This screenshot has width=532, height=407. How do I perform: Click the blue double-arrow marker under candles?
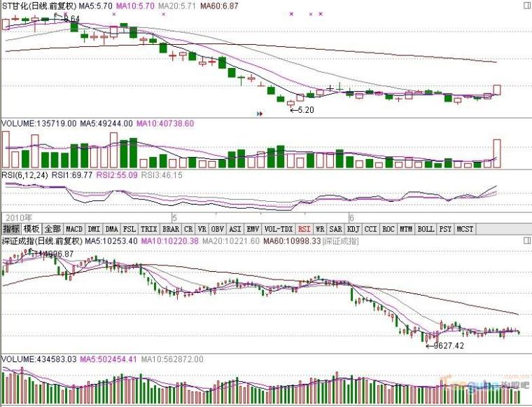point(260,112)
